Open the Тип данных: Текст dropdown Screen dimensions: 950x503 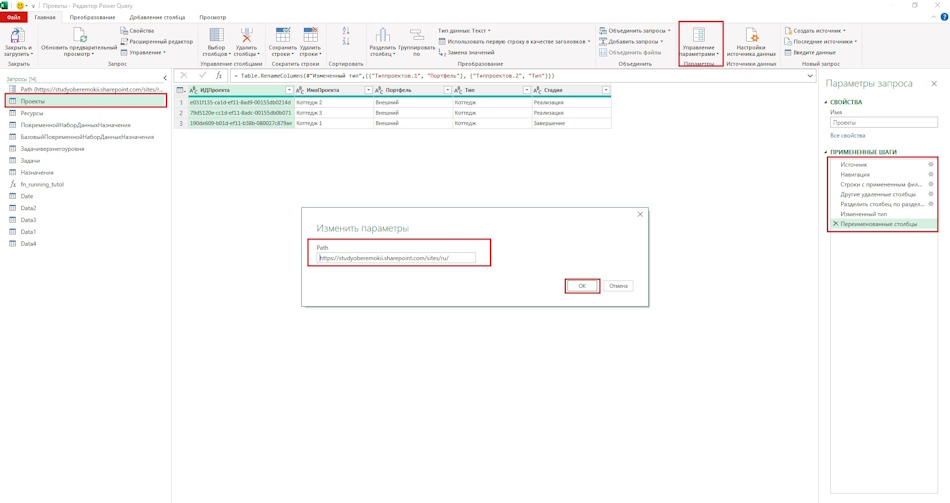click(464, 30)
